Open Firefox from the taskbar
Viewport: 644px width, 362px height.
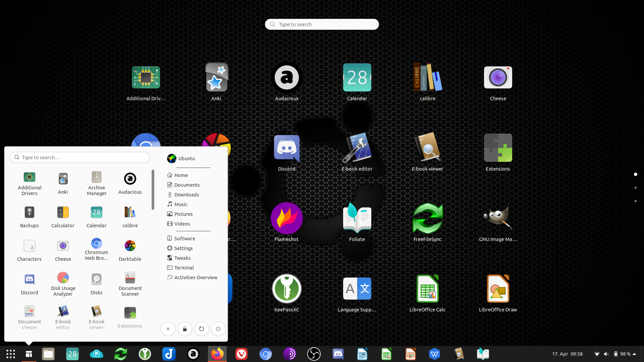point(217,354)
